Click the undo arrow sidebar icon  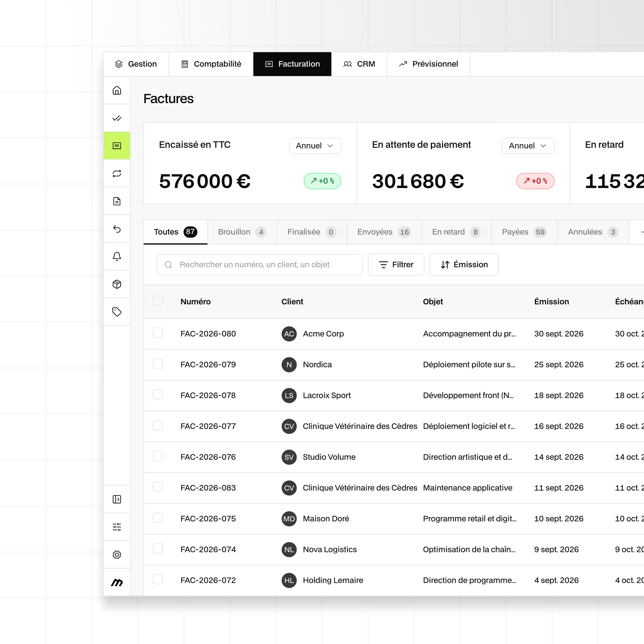[117, 229]
